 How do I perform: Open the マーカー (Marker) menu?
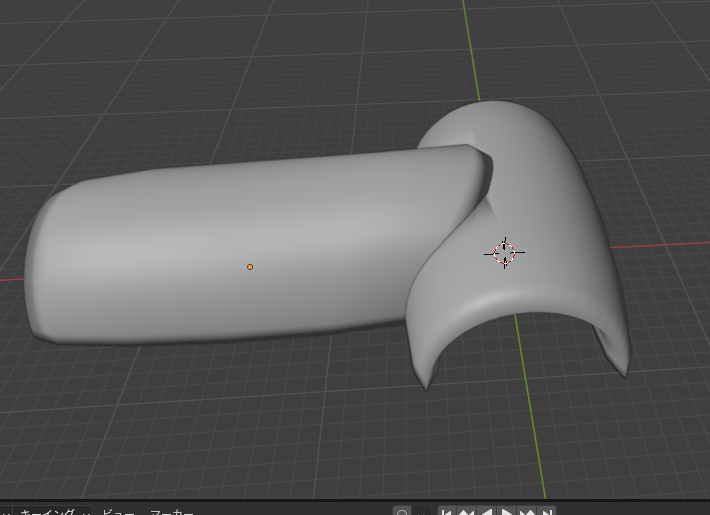click(x=171, y=511)
